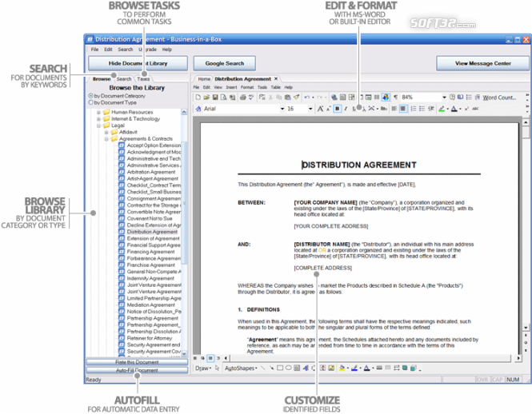This screenshot has height=414, width=532.
Task: Click the Format Painter brush icon
Action: point(296,98)
